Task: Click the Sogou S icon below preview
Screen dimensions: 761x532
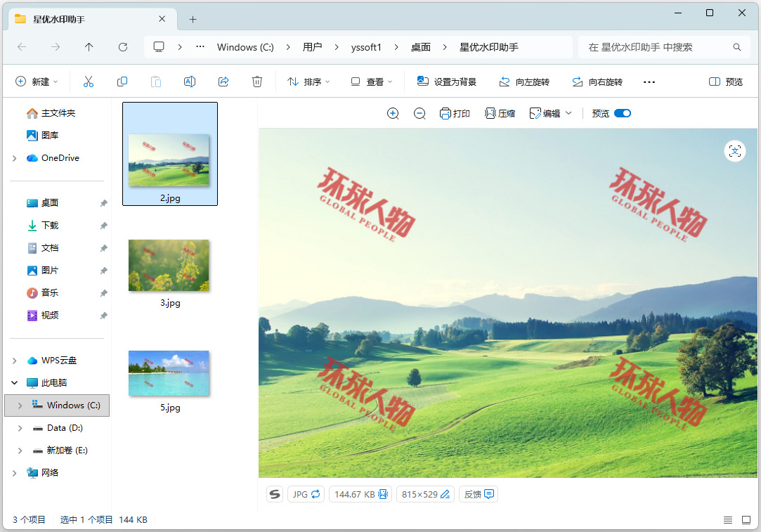Action: coord(275,494)
